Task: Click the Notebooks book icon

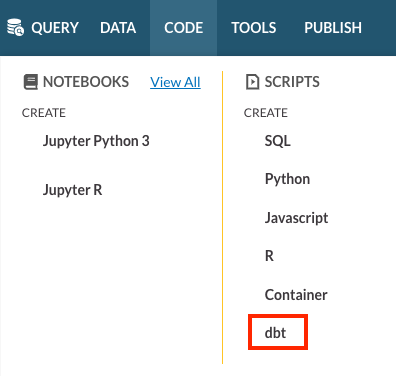Action: click(x=31, y=82)
